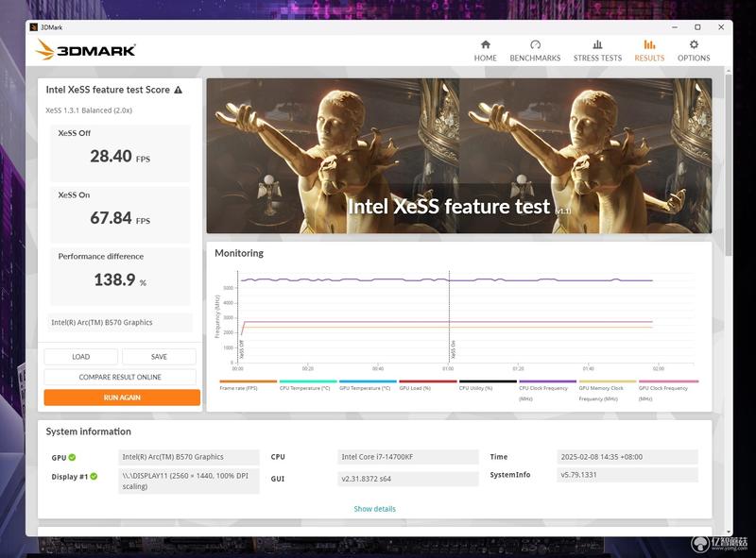Toggle the CPU Temperature legend entry
The image size is (756, 558).
[308, 385]
